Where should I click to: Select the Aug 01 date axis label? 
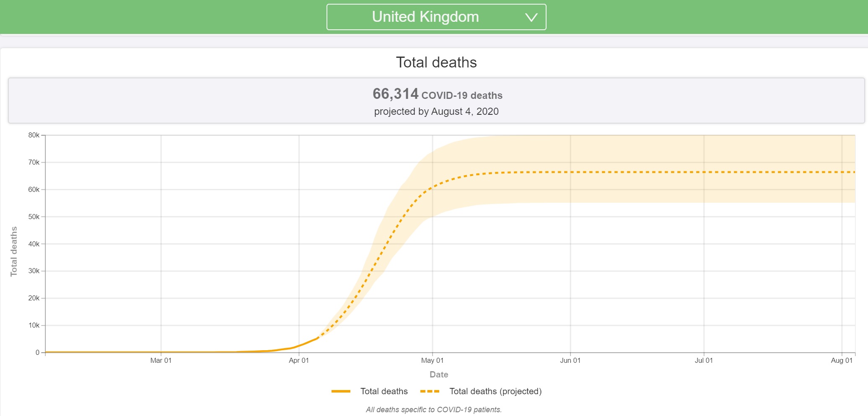(x=842, y=360)
